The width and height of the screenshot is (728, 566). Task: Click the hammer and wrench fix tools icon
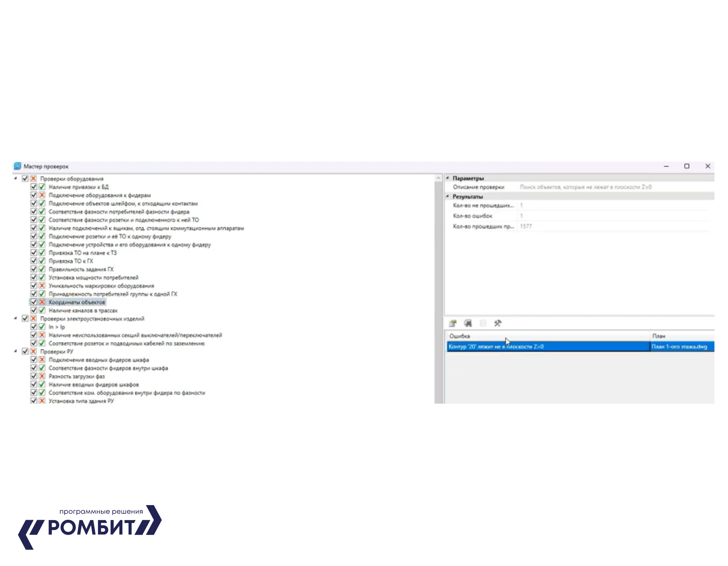(497, 323)
